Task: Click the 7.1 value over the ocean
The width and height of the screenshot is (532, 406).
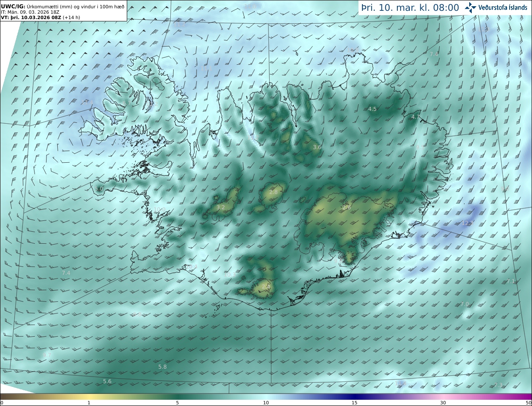Action: pyautogui.click(x=510, y=281)
